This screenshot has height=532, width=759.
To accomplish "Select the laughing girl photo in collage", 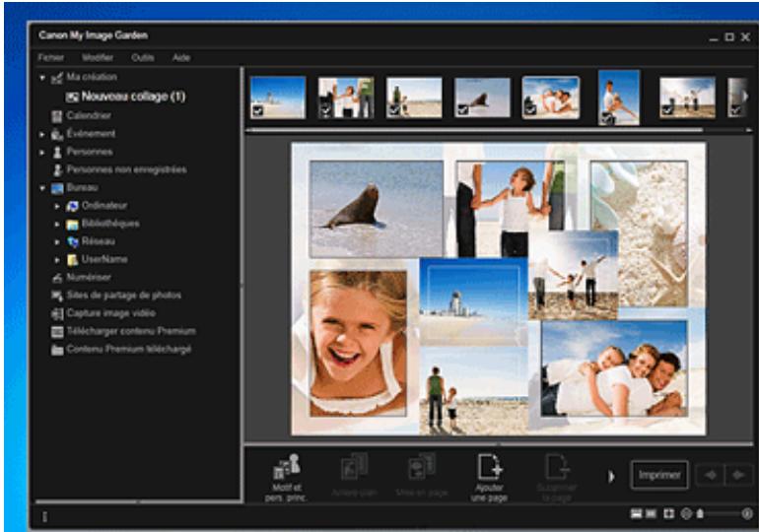I will pos(358,342).
